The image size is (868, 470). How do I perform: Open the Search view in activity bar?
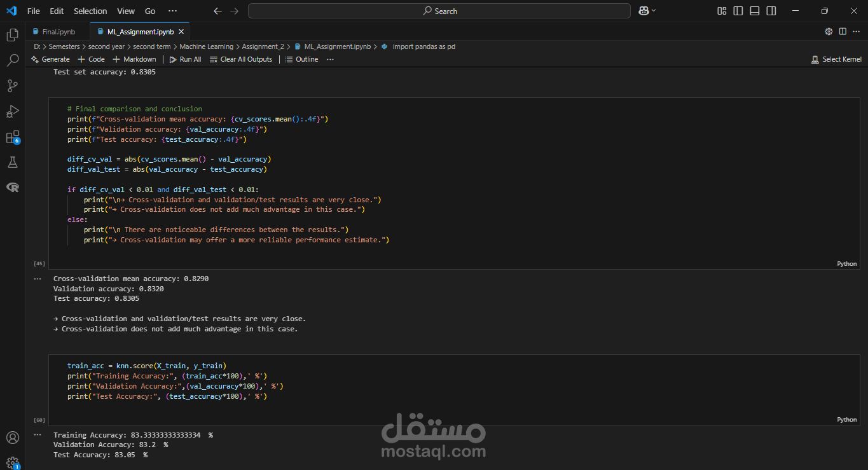pyautogui.click(x=12, y=60)
